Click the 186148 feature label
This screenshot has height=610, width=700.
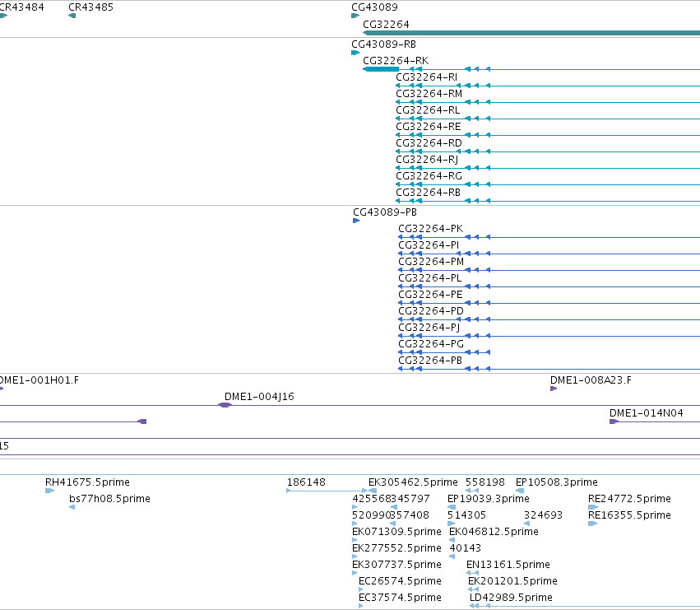pos(306,482)
